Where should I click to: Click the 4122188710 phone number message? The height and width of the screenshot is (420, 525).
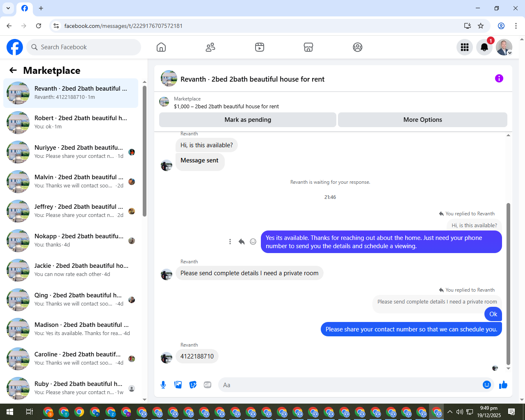(x=197, y=356)
